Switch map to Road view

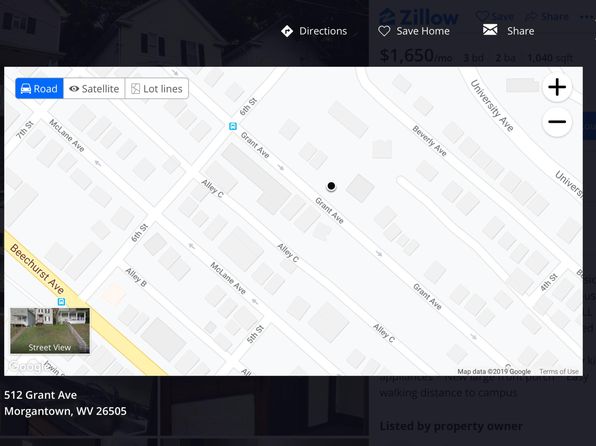coord(40,89)
